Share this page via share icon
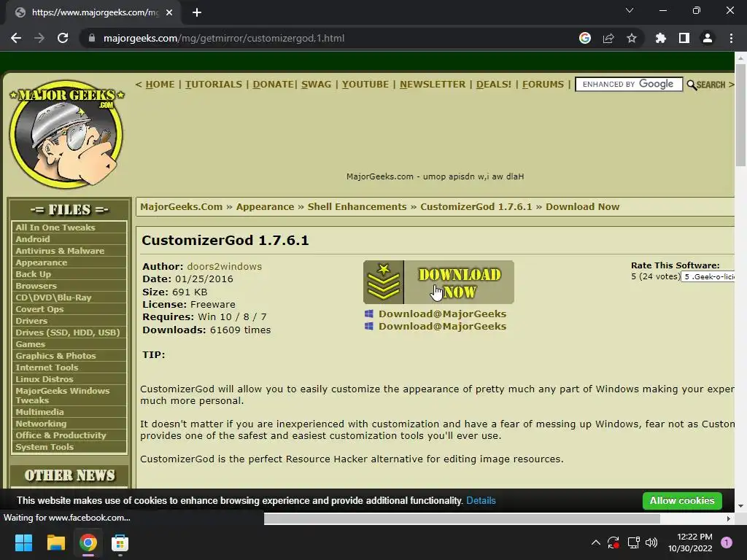747x560 pixels. pos(608,38)
